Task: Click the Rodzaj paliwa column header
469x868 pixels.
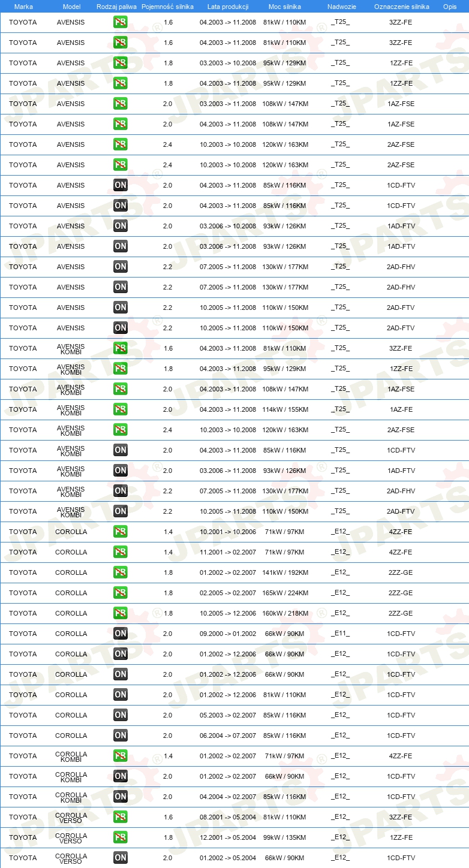Action: [116, 7]
